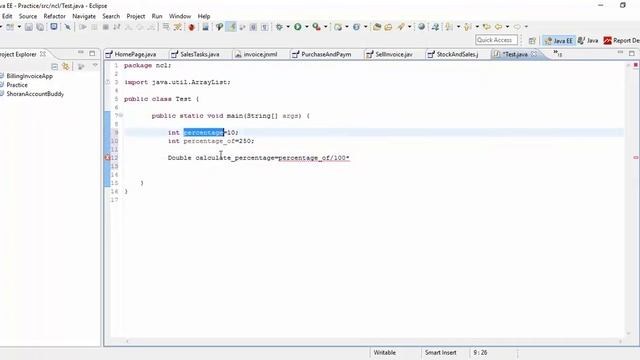640x360 pixels.
Task: Select the Practice project
Action: [17, 85]
